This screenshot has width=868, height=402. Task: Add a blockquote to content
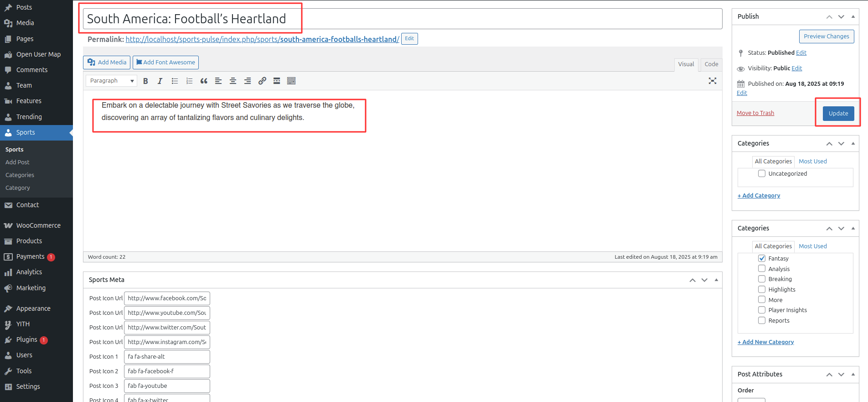tap(204, 81)
